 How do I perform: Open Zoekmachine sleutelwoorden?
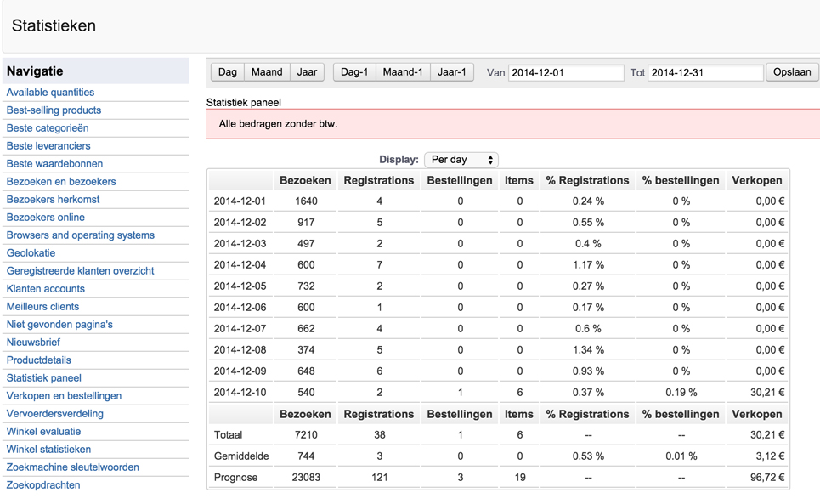[73, 467]
